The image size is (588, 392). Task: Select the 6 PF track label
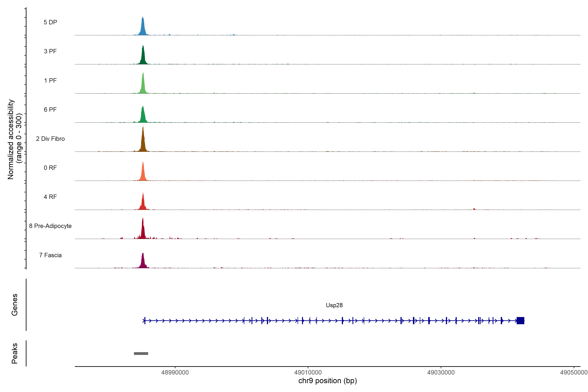point(50,109)
